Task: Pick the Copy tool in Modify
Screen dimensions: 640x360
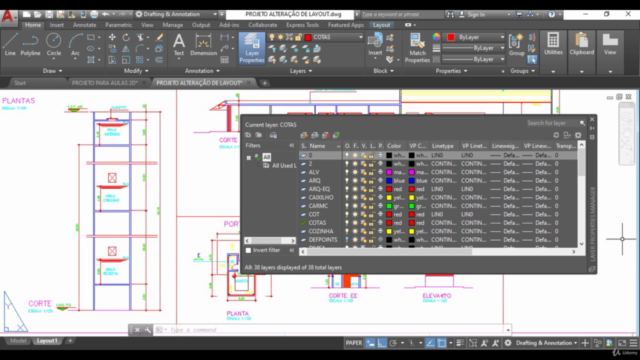Action: pos(112,49)
